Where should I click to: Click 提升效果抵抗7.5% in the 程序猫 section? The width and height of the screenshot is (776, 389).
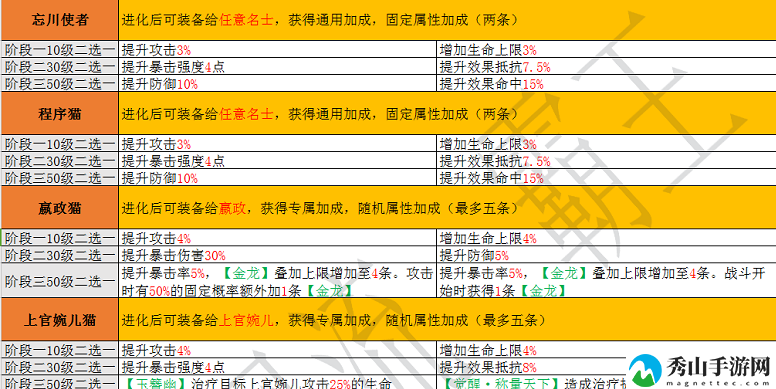(607, 161)
